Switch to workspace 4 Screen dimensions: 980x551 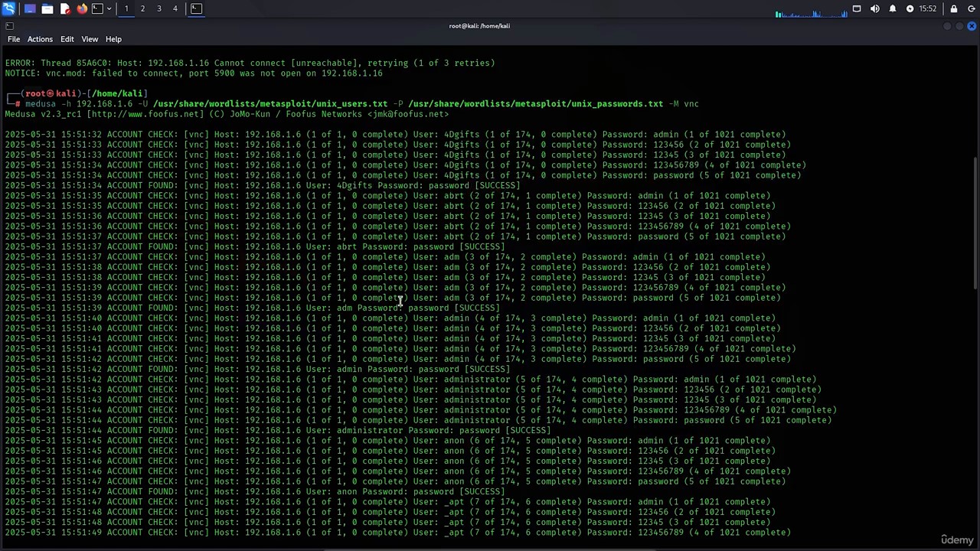(175, 8)
